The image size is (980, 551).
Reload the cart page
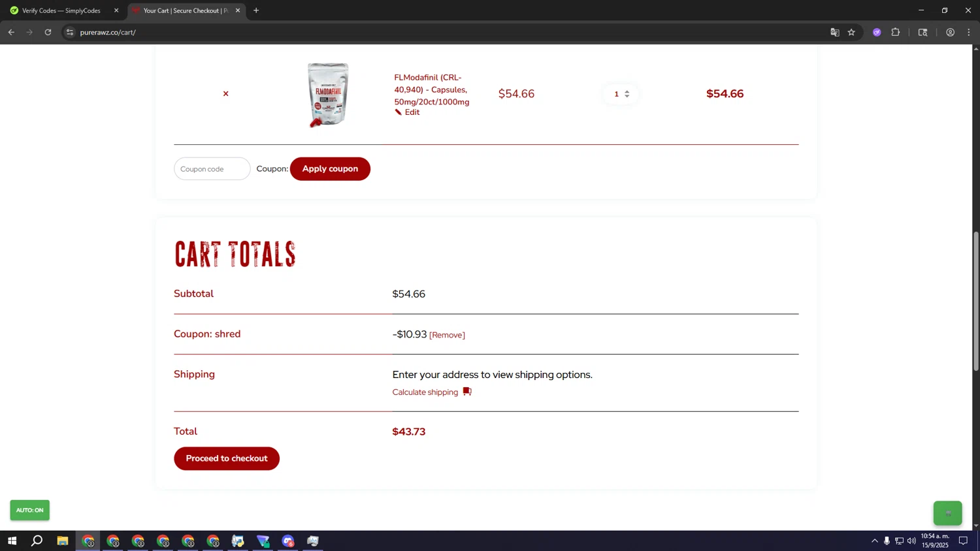coord(48,32)
